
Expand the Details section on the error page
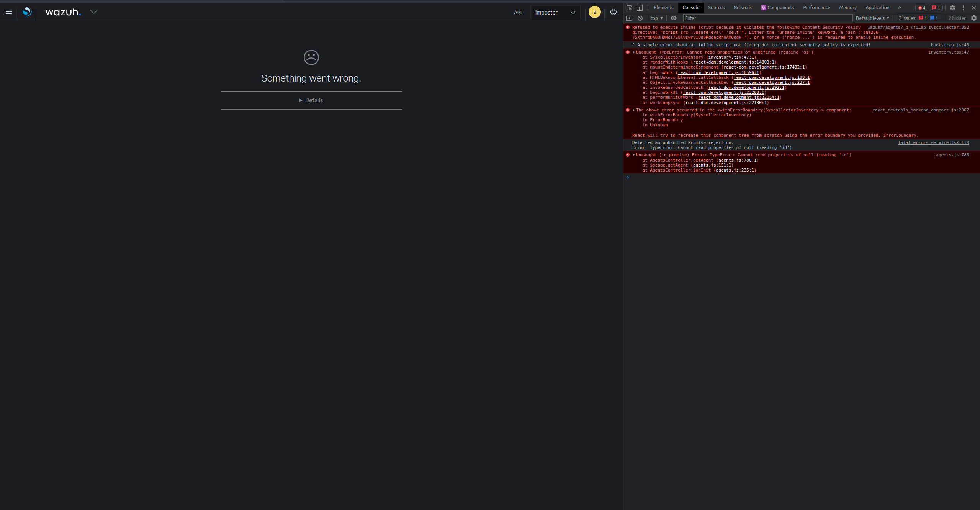pos(311,100)
